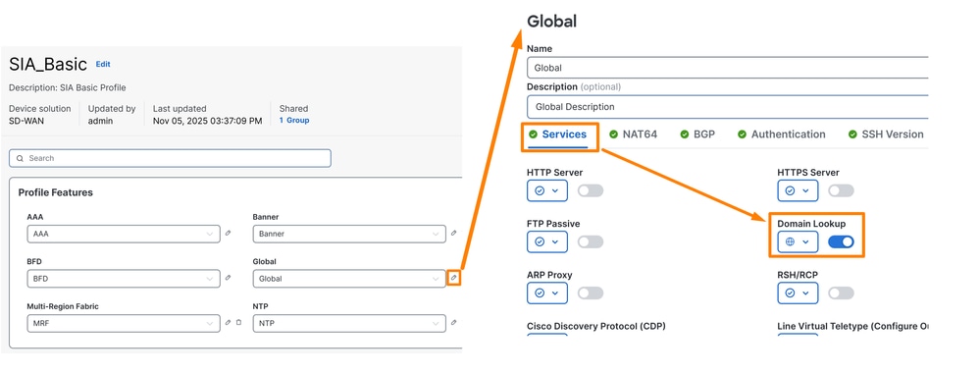Click pencil icon beside the MRF dropdown

click(x=229, y=322)
